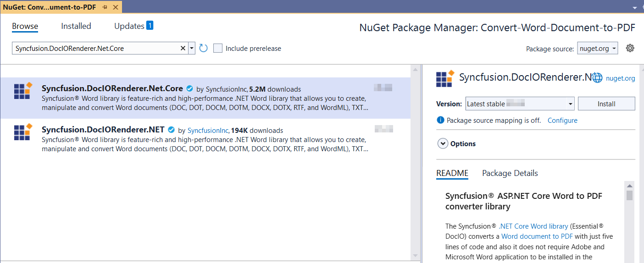Expand the Options section
This screenshot has height=263, width=644.
443,143
